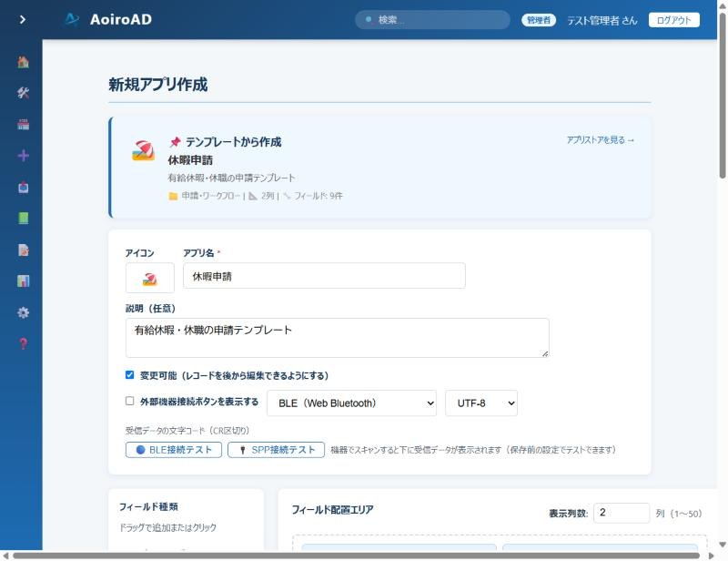Click the フィールド配置エリア heading
This screenshot has height=561, width=728.
(332, 510)
